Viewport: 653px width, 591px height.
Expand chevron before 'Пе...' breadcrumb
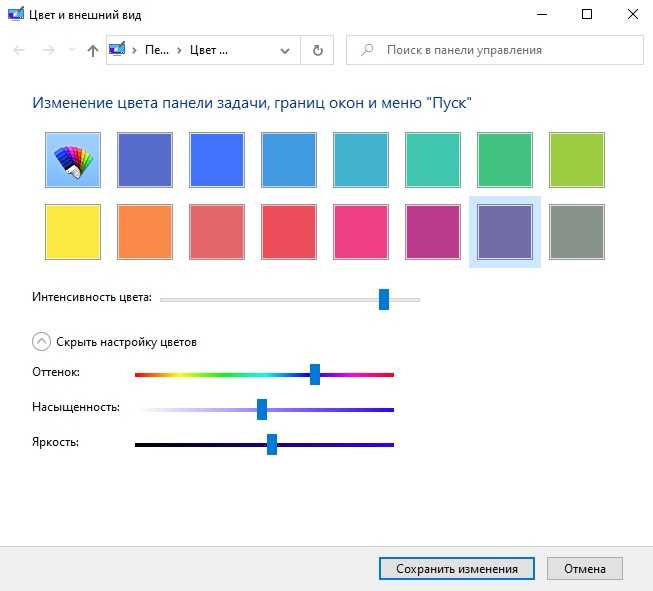(134, 50)
